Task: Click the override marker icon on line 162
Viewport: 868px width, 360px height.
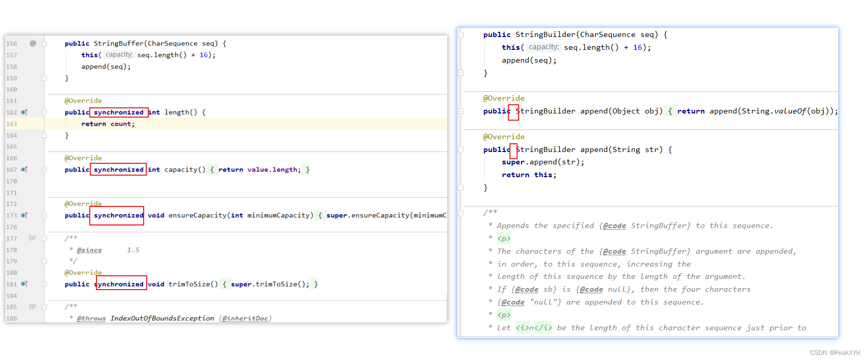Action: (24, 112)
